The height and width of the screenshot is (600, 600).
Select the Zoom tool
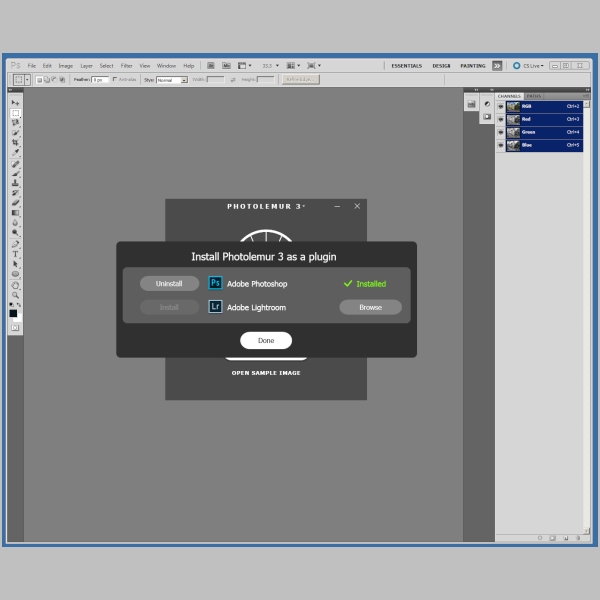[15, 295]
